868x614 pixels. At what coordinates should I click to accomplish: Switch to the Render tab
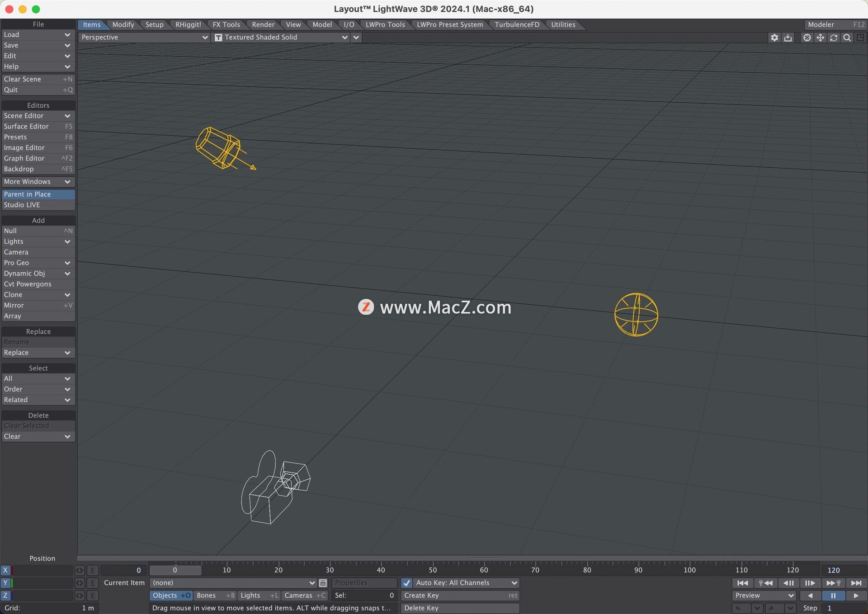point(263,25)
